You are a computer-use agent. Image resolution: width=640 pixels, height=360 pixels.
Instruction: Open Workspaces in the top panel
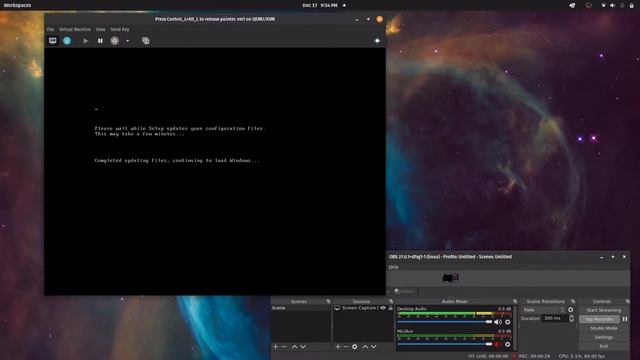[17, 5]
